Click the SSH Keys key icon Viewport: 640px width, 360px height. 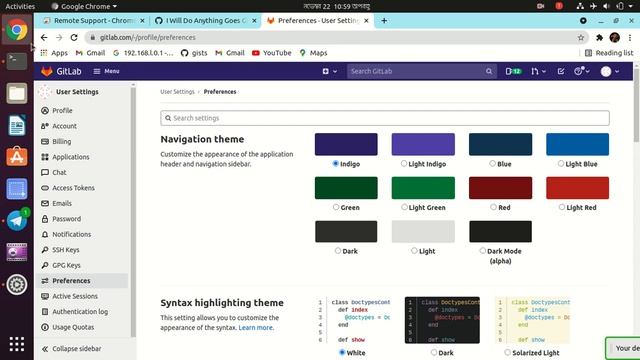coord(45,250)
